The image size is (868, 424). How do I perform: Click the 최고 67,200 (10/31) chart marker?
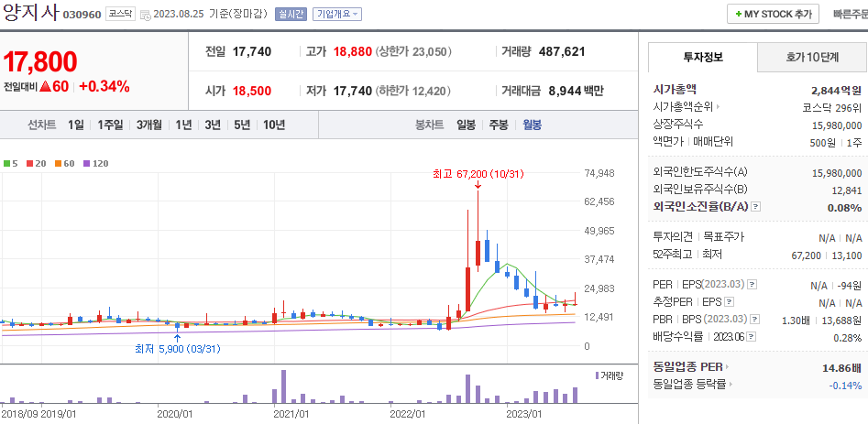coord(478,174)
